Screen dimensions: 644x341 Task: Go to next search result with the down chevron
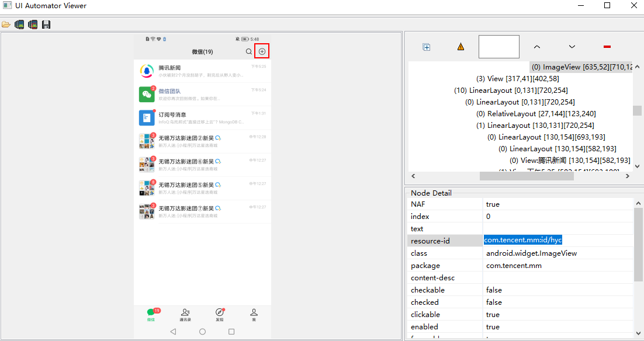572,47
